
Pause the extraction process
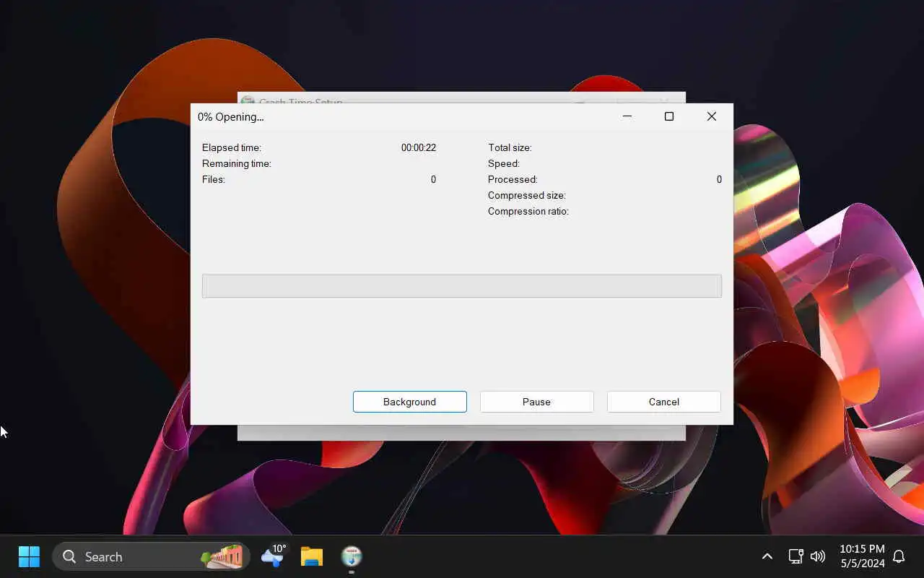tap(536, 402)
